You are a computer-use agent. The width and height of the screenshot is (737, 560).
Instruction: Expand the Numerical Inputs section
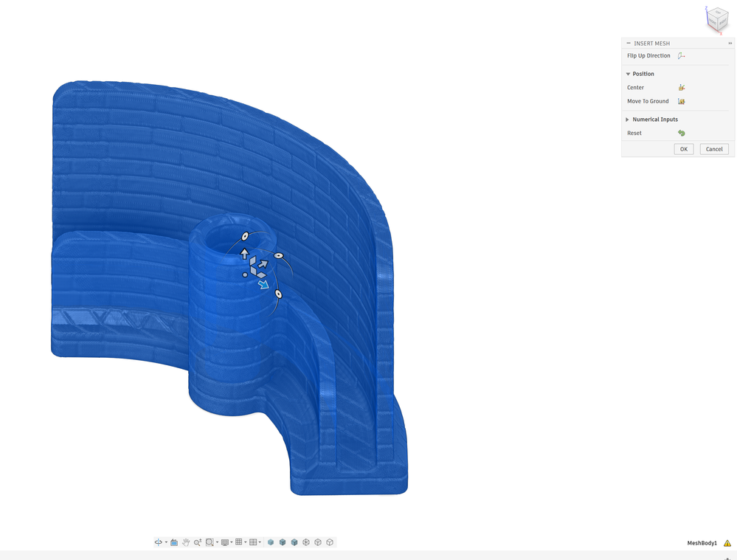click(628, 120)
